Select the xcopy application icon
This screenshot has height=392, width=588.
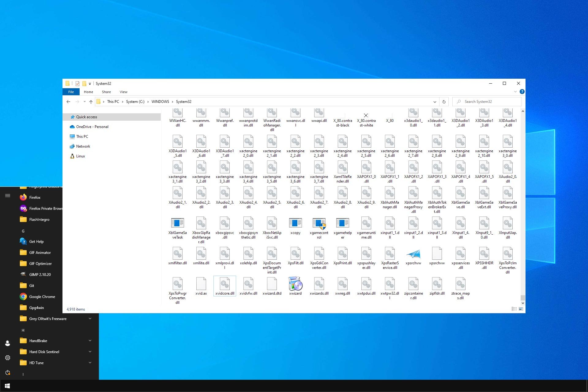(295, 223)
